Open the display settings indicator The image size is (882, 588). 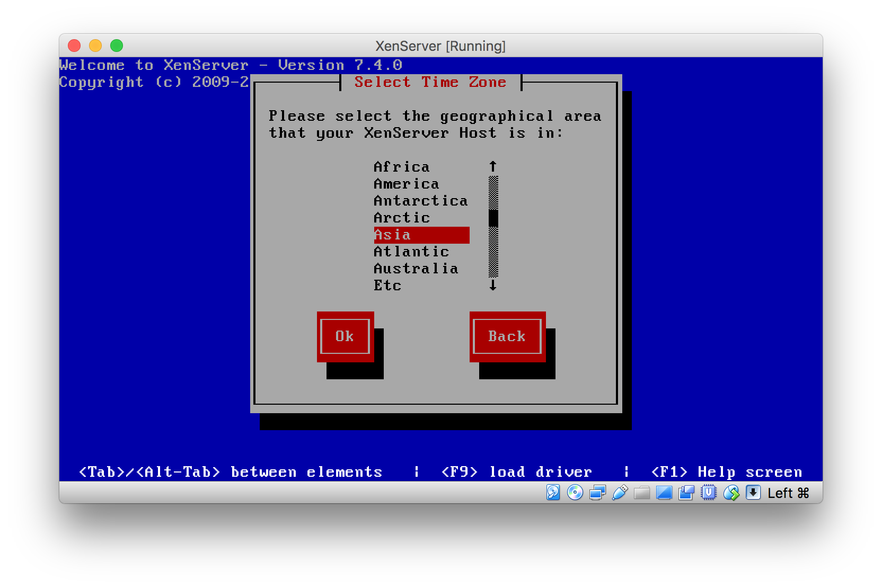click(x=664, y=493)
